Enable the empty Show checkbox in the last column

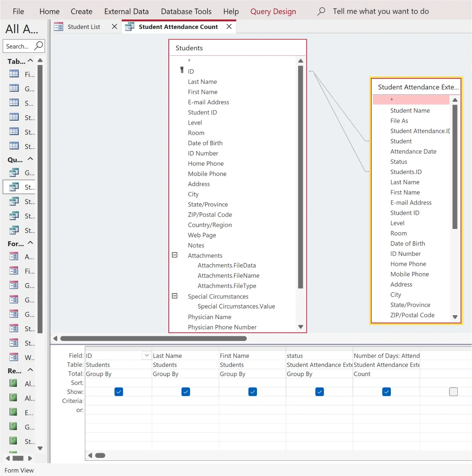453,392
